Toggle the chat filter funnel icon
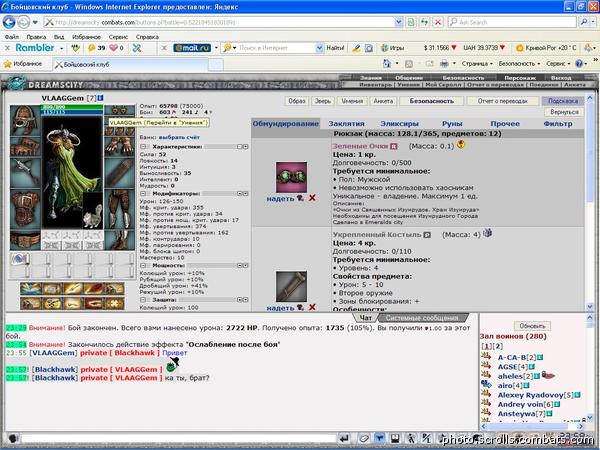600x450 pixels. [x=379, y=439]
